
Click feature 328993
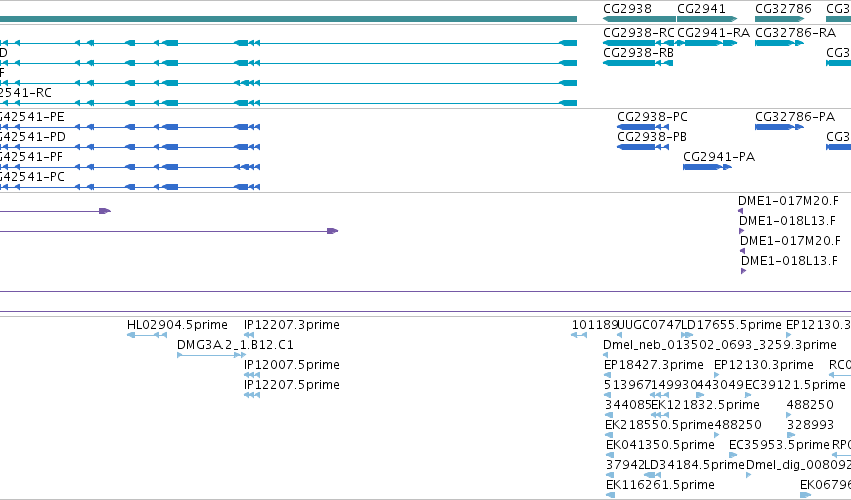810,425
